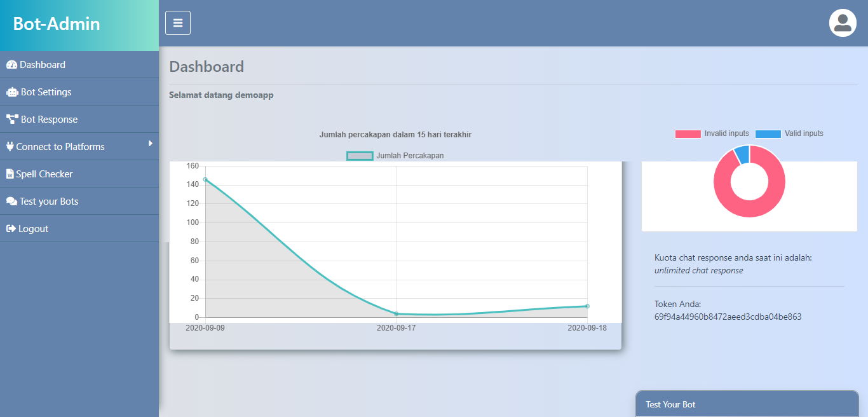Click the plug icon for Connect to Platforms
868x417 pixels.
[10, 147]
